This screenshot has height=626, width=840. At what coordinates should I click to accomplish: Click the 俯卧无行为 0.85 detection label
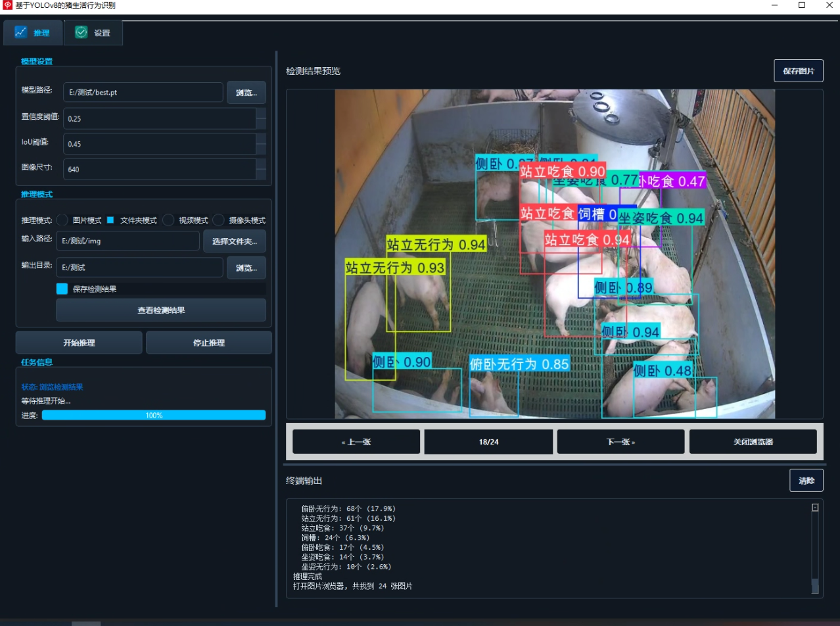point(519,364)
